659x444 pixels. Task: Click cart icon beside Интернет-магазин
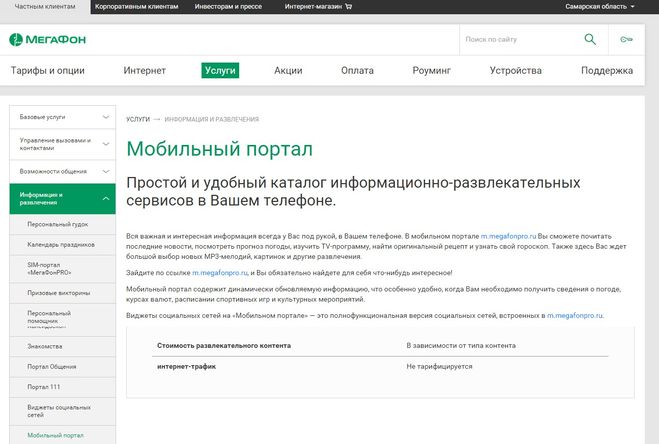tap(348, 6)
